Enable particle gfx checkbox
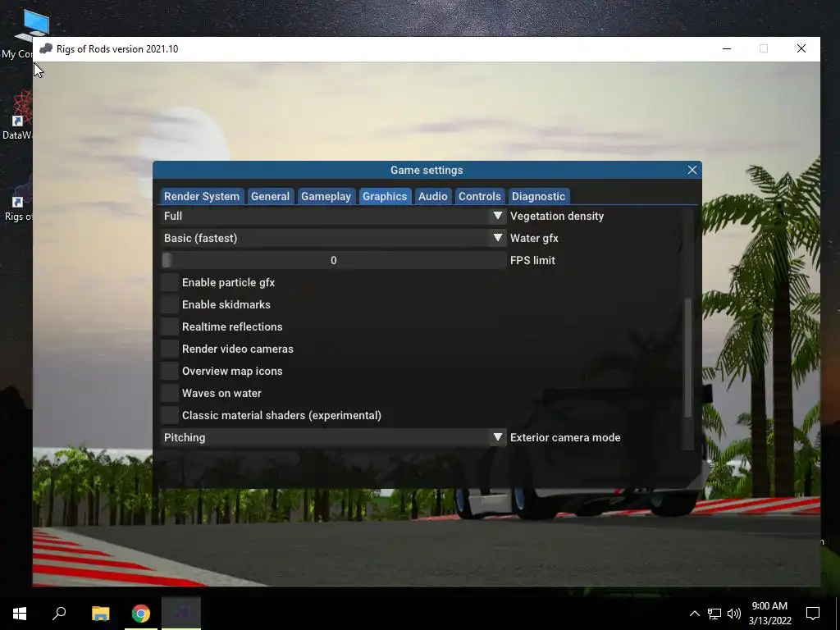This screenshot has width=840, height=630. pos(170,282)
